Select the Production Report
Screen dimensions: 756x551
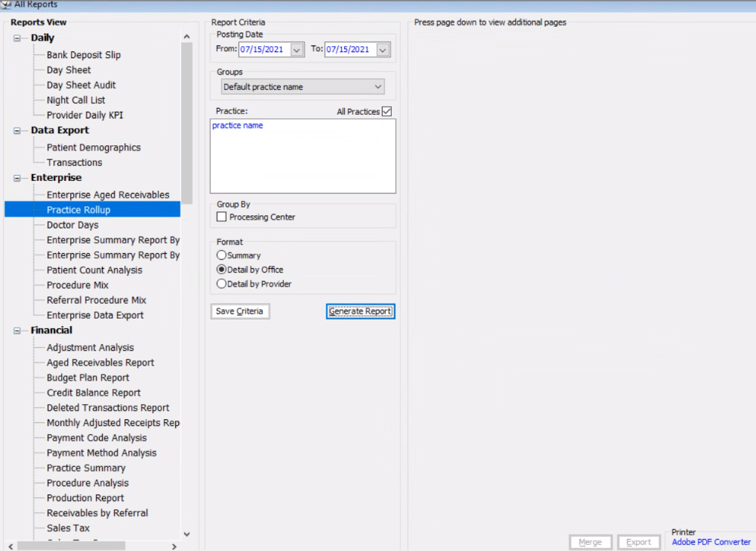point(86,498)
